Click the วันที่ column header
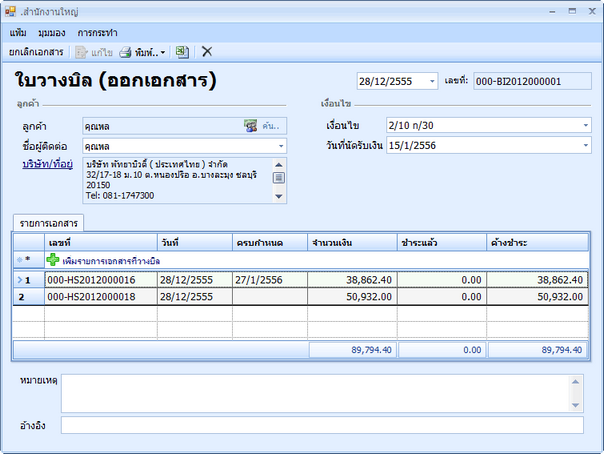 [x=195, y=243]
